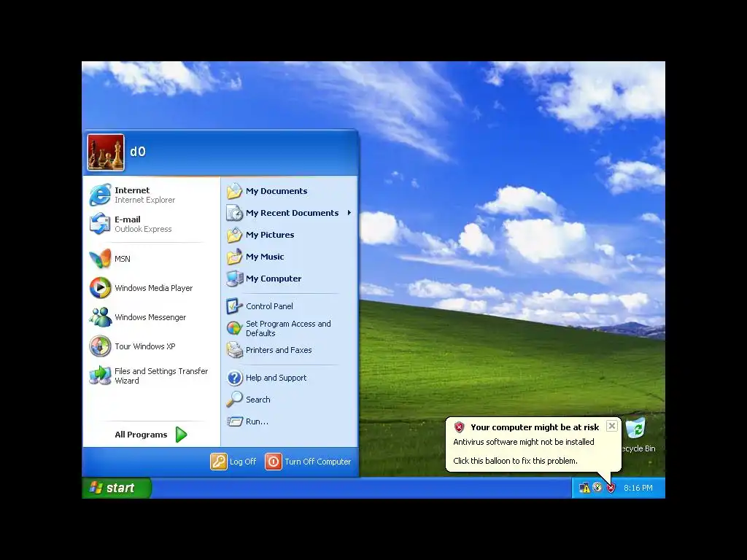The height and width of the screenshot is (560, 747).
Task: Click the network warning tray icon
Action: point(584,488)
